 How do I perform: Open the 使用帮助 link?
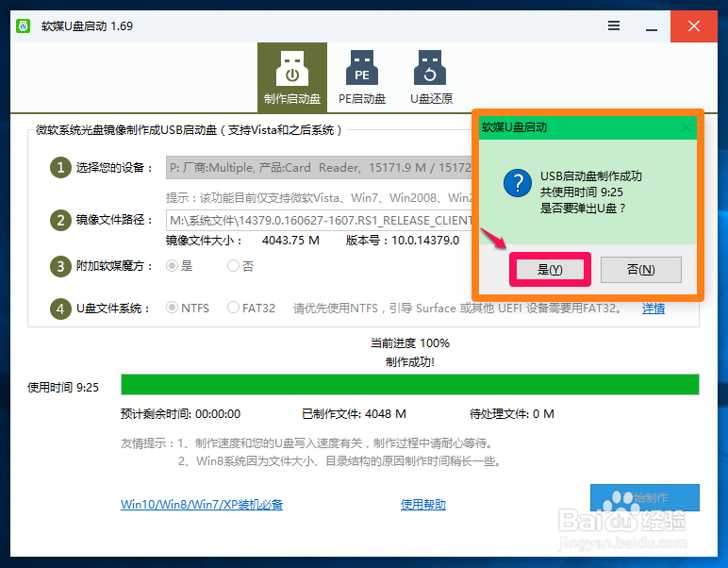[x=423, y=505]
